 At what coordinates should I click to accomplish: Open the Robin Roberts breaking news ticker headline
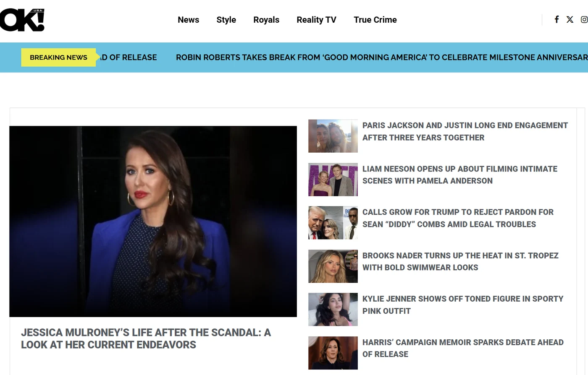point(382,57)
